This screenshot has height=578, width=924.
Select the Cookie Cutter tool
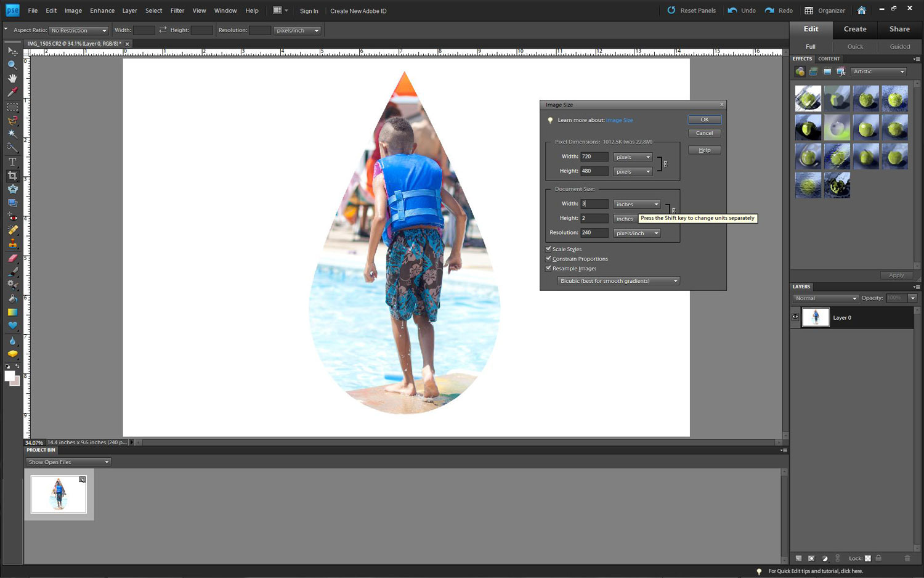point(12,189)
